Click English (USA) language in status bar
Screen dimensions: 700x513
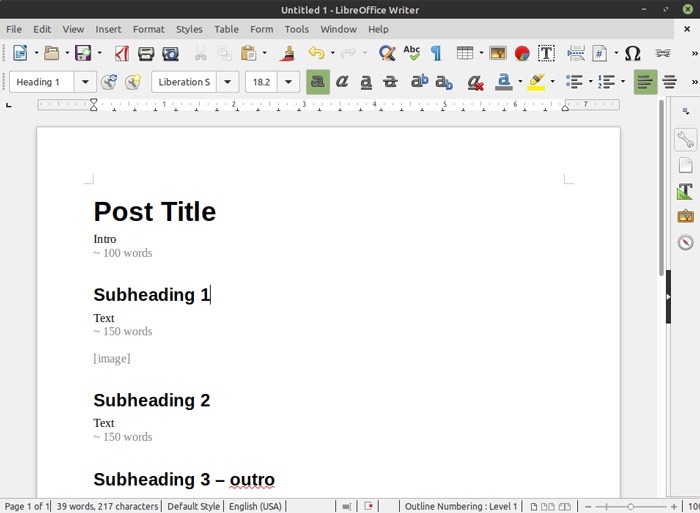255,506
